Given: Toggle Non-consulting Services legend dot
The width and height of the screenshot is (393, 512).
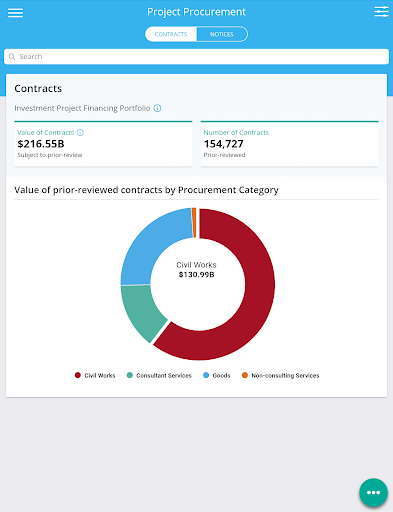Looking at the screenshot, I should [x=245, y=375].
